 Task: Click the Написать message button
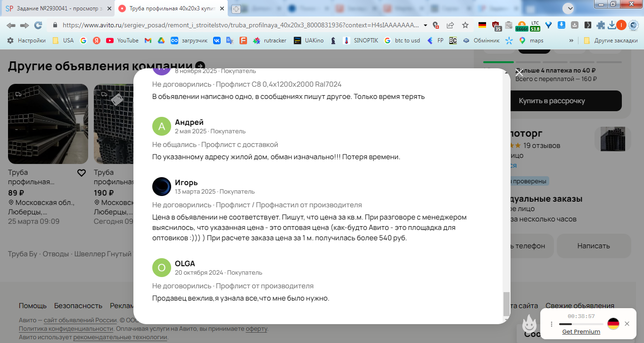pyautogui.click(x=594, y=245)
